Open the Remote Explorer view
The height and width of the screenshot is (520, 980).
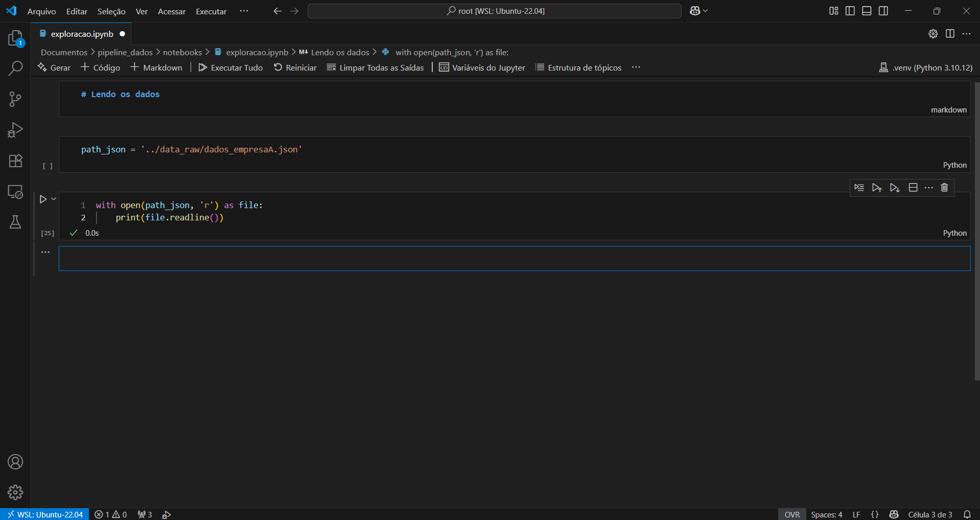click(x=15, y=192)
